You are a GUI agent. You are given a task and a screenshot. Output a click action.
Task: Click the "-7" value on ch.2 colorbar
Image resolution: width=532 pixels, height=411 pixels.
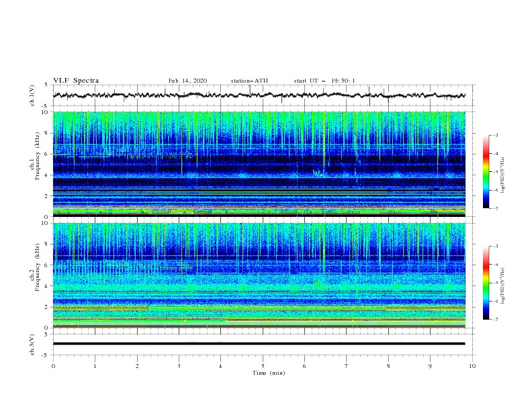(x=495, y=320)
